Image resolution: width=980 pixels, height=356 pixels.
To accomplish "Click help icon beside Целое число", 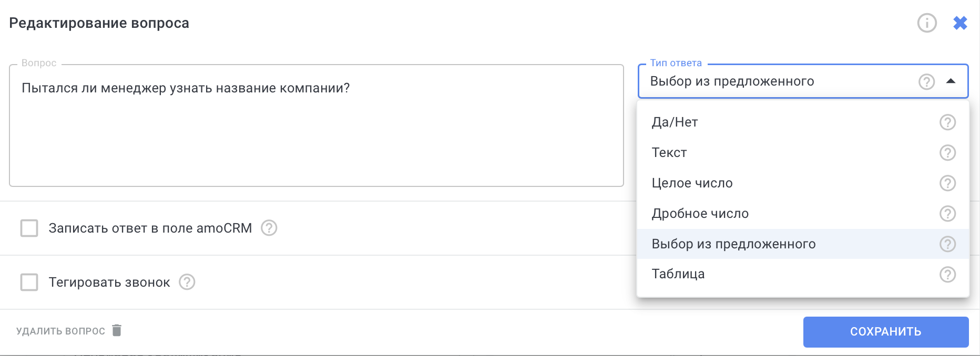I will click(x=947, y=183).
